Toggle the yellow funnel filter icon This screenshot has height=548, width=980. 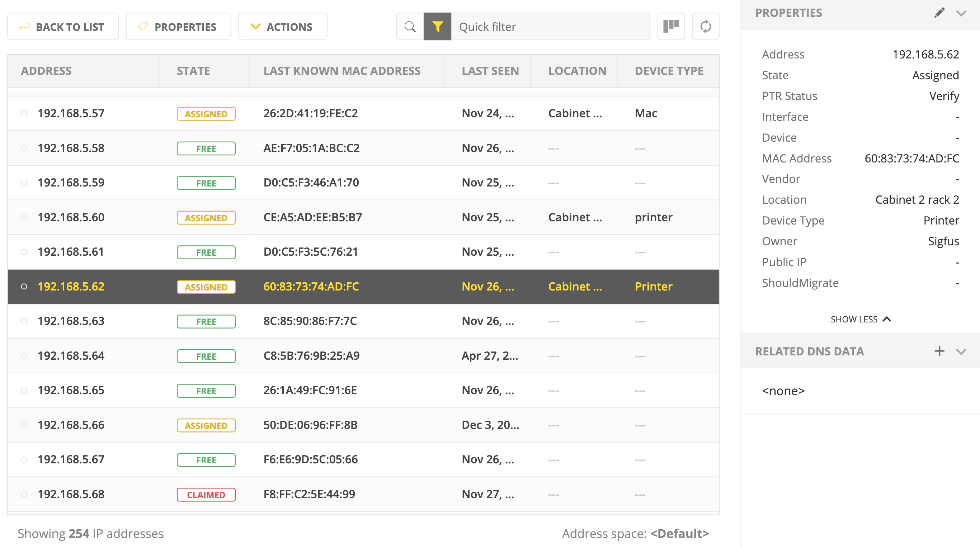tap(437, 27)
